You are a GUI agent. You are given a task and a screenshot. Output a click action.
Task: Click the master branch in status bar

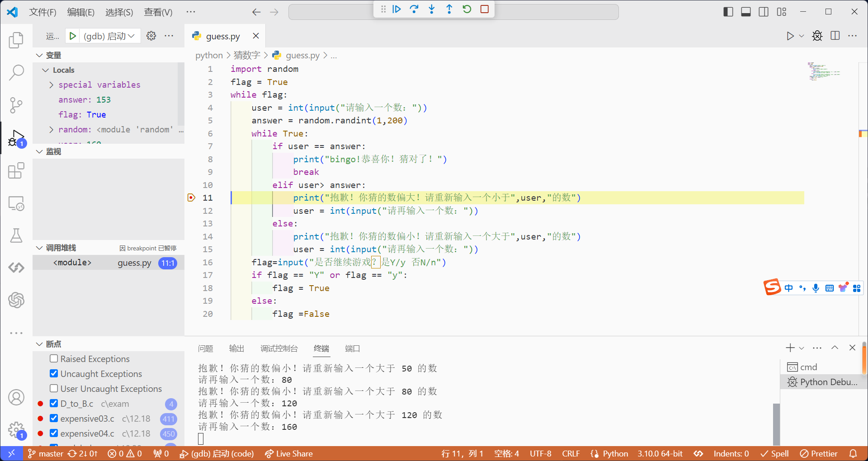[46, 453]
